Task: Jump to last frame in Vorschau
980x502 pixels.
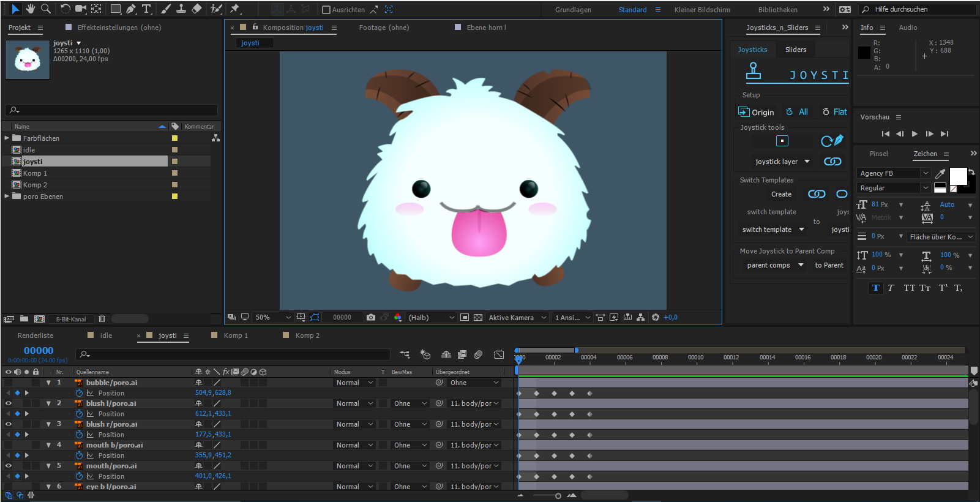Action: 944,133
